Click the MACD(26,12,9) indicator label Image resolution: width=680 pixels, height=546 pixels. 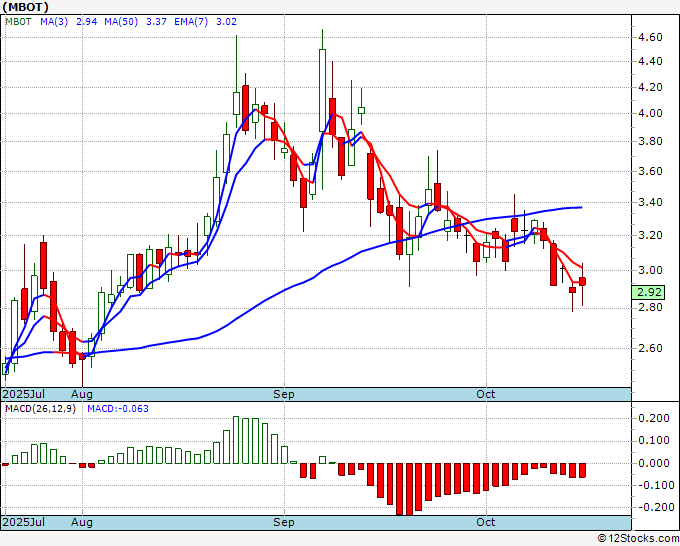(x=40, y=409)
